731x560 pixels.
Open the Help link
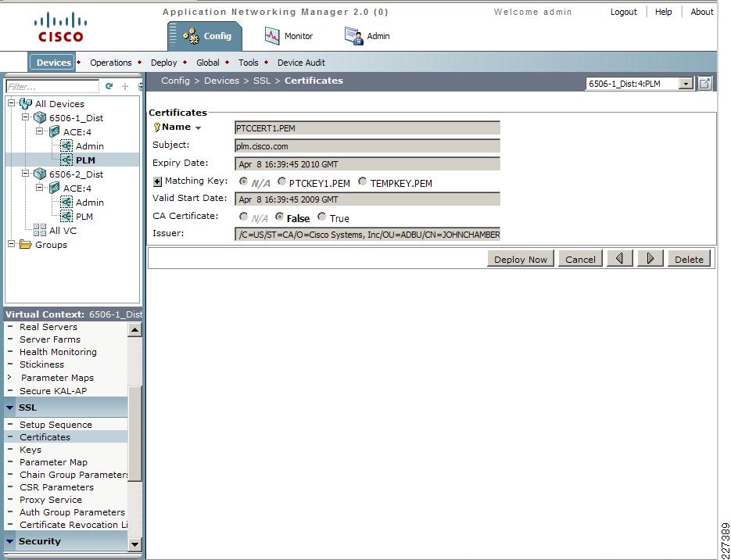[x=664, y=13]
